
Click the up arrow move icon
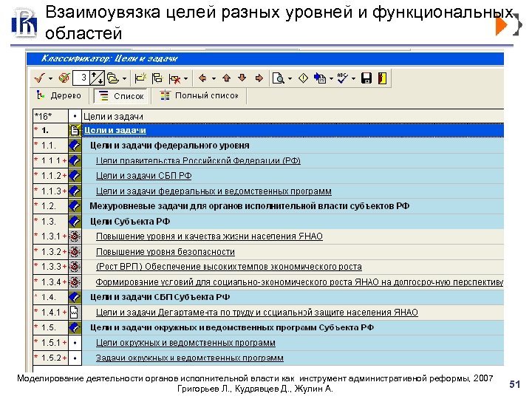click(x=227, y=78)
